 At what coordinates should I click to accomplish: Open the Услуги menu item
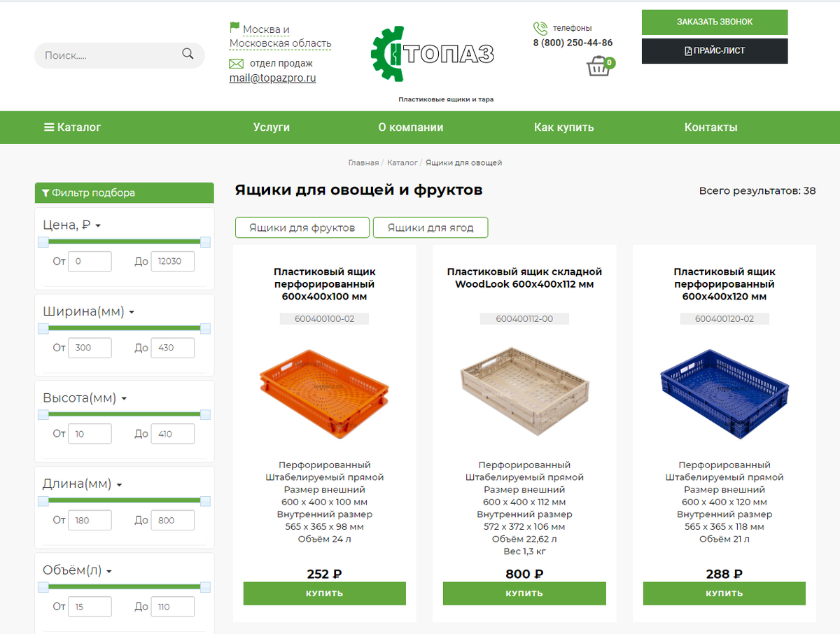[x=272, y=127]
